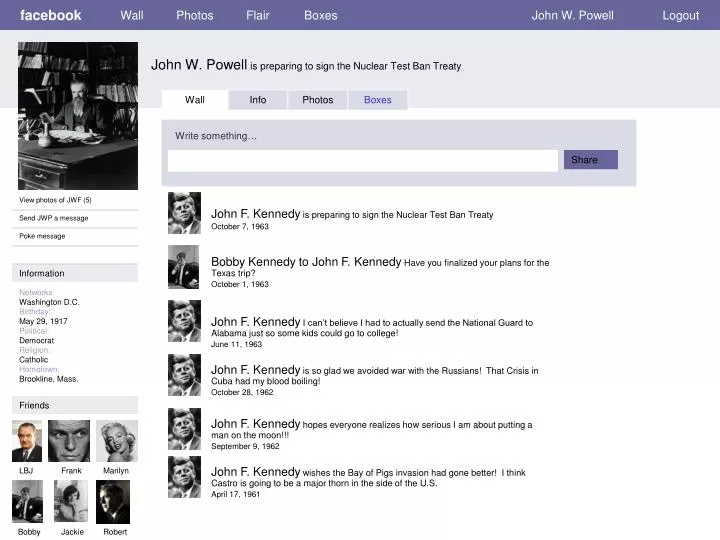Click avatar on Crisis in Cuba post
The image size is (720, 540).
coord(184,375)
